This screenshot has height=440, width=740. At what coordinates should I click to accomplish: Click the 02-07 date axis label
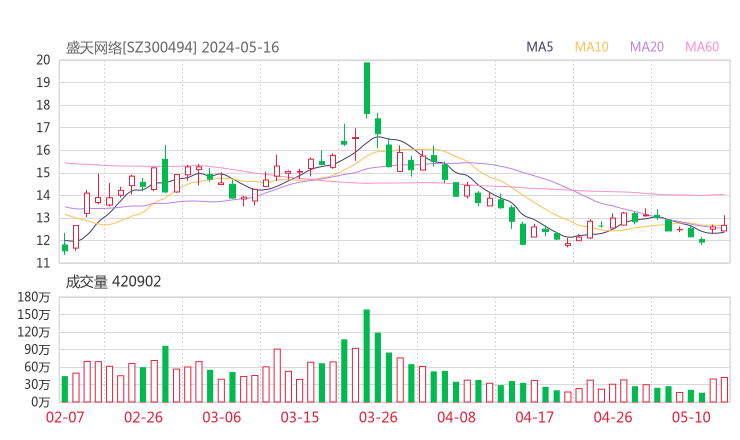65,417
